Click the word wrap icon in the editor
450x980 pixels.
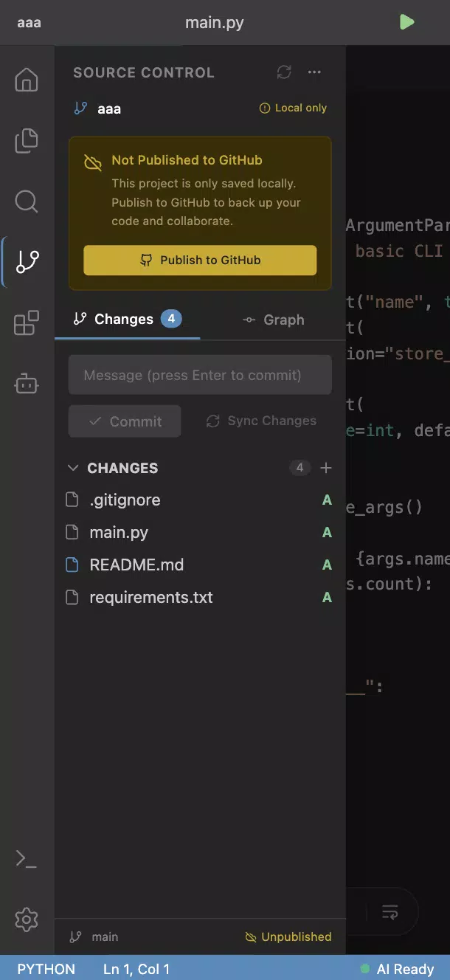coord(390,912)
